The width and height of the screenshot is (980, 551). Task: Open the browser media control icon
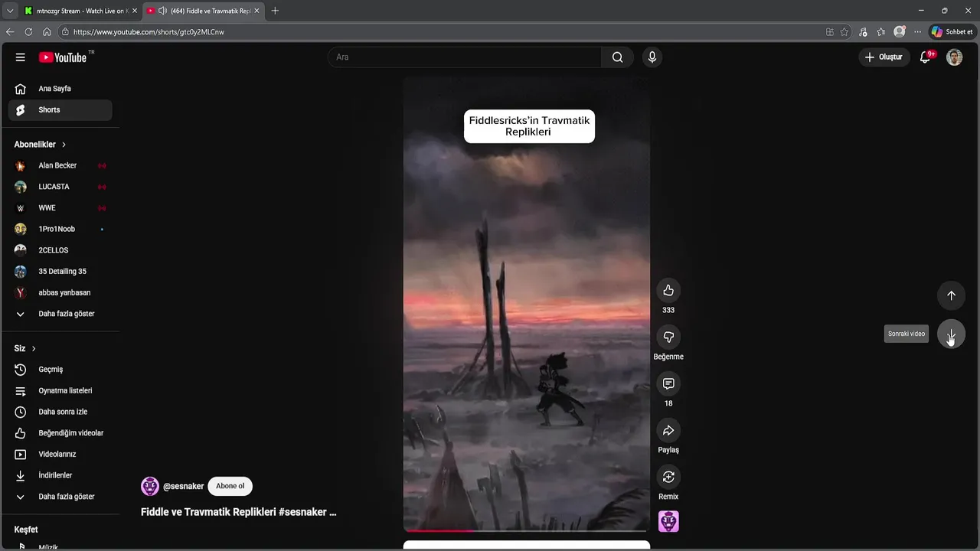[863, 32]
